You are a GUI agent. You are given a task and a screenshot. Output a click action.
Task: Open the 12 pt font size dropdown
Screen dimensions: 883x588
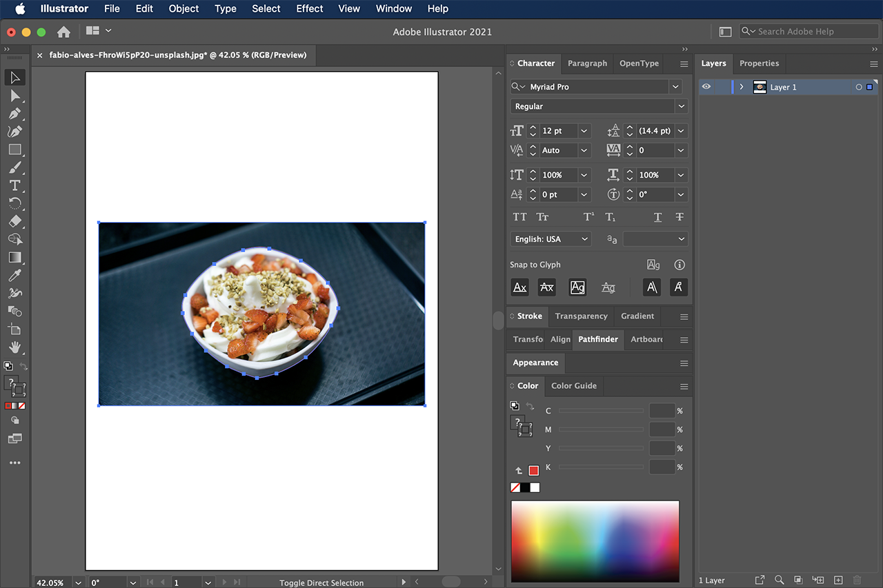[x=584, y=131]
